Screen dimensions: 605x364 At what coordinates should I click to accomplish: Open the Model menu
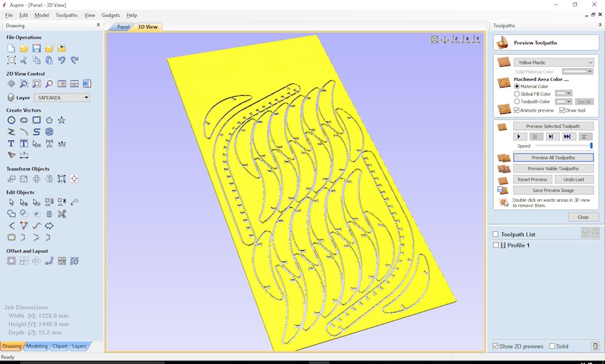[x=42, y=15]
